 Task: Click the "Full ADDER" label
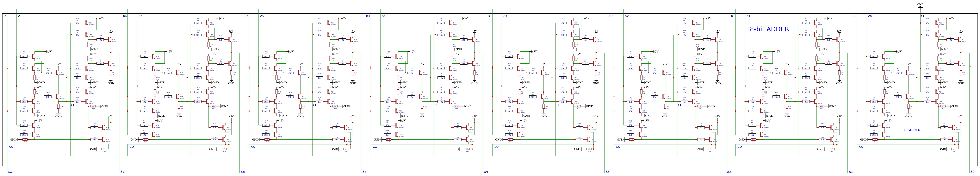[x=912, y=130]
